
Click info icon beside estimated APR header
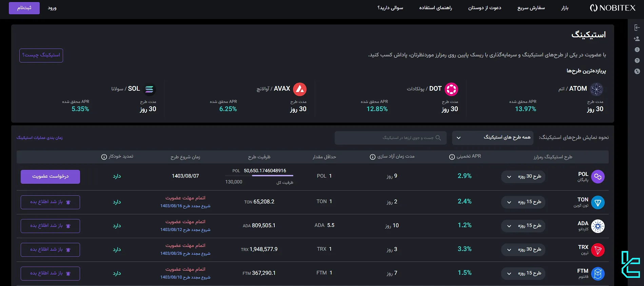click(x=452, y=157)
